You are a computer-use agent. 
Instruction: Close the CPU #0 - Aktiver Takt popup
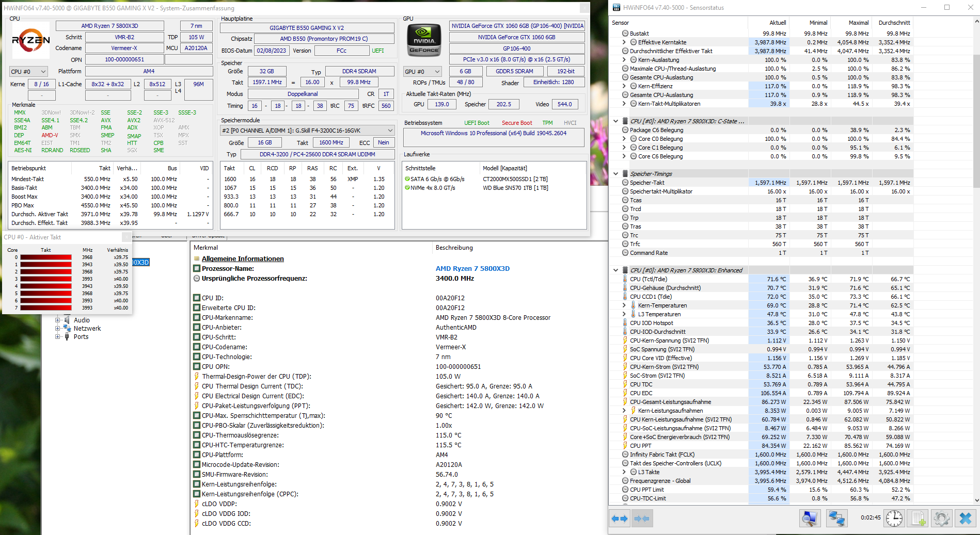pyautogui.click(x=127, y=237)
